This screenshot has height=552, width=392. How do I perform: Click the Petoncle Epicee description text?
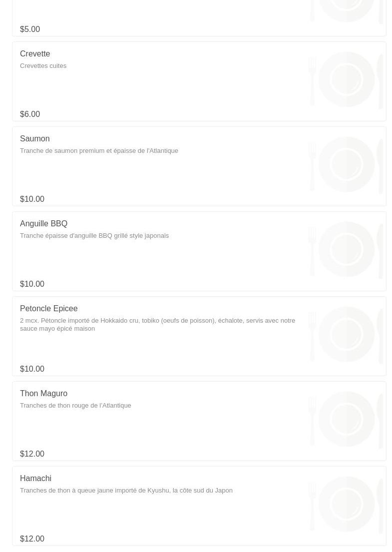pyautogui.click(x=157, y=325)
